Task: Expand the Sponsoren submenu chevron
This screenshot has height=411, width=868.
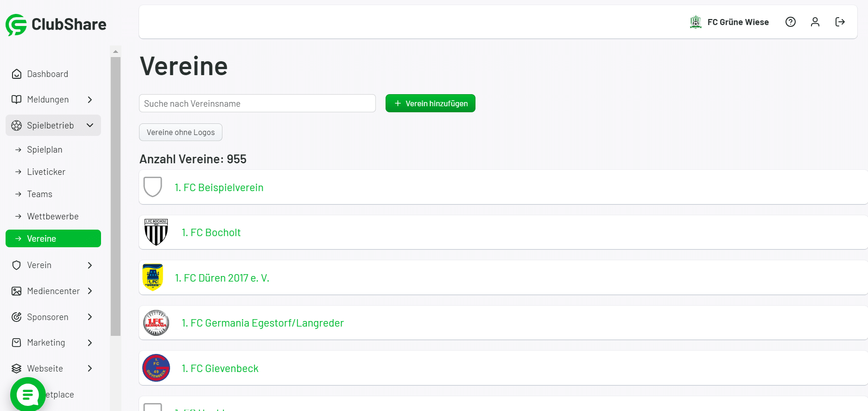Action: (90, 317)
